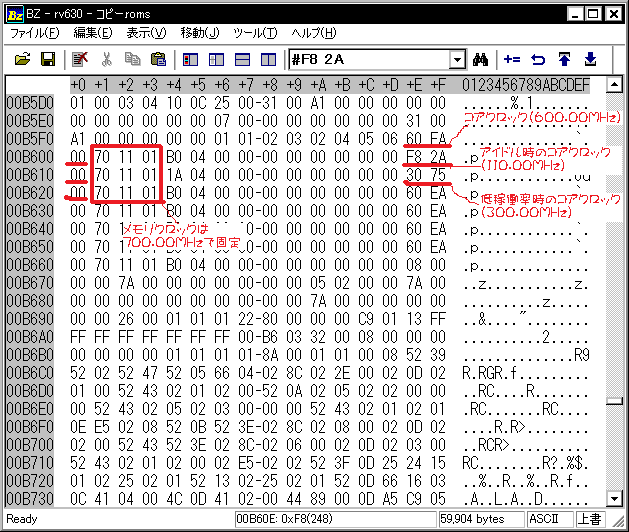Click the clipboard paste icon
629x532 pixels.
(158, 59)
